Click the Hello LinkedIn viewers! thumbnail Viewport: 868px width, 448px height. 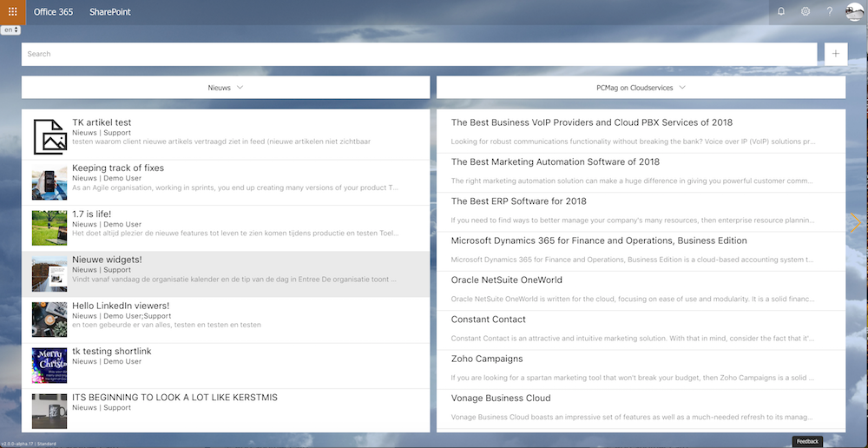pos(49,320)
